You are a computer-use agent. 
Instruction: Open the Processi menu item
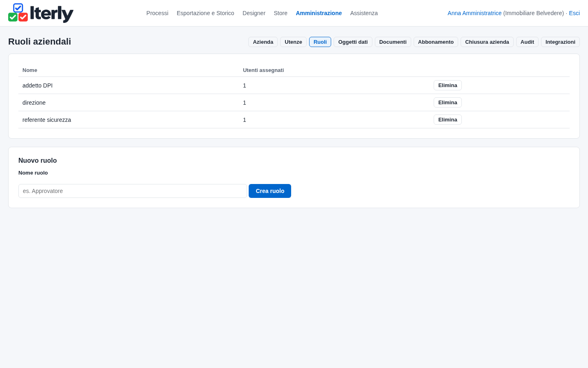click(x=157, y=13)
